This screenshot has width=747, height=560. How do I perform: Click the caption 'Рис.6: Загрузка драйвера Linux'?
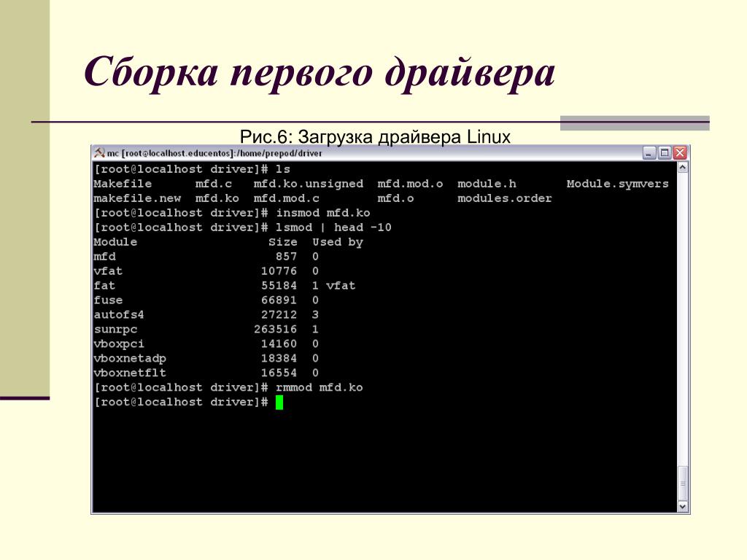(x=375, y=137)
